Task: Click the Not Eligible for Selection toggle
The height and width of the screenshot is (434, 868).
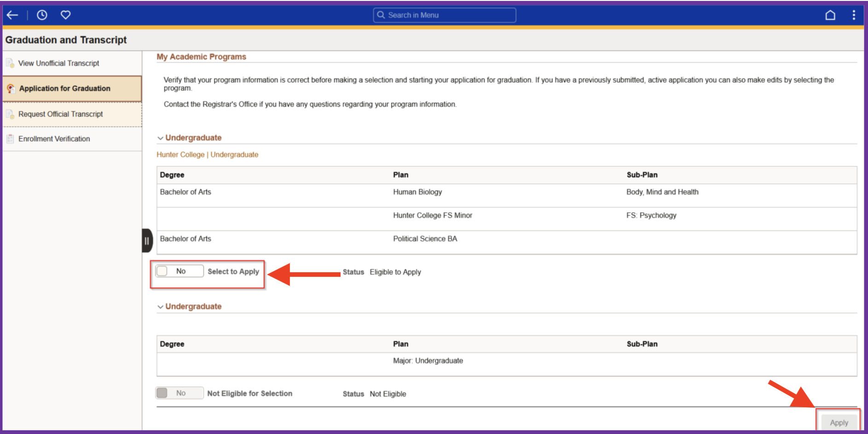Action: pos(179,393)
